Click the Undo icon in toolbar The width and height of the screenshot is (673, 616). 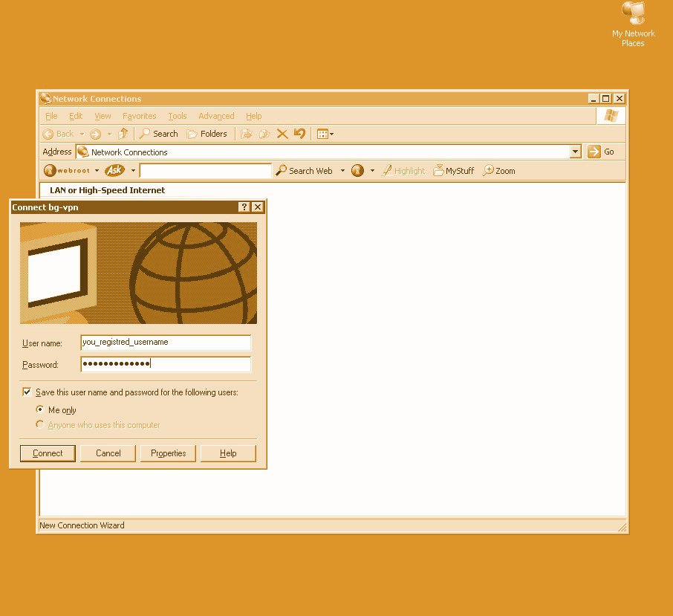(x=299, y=134)
